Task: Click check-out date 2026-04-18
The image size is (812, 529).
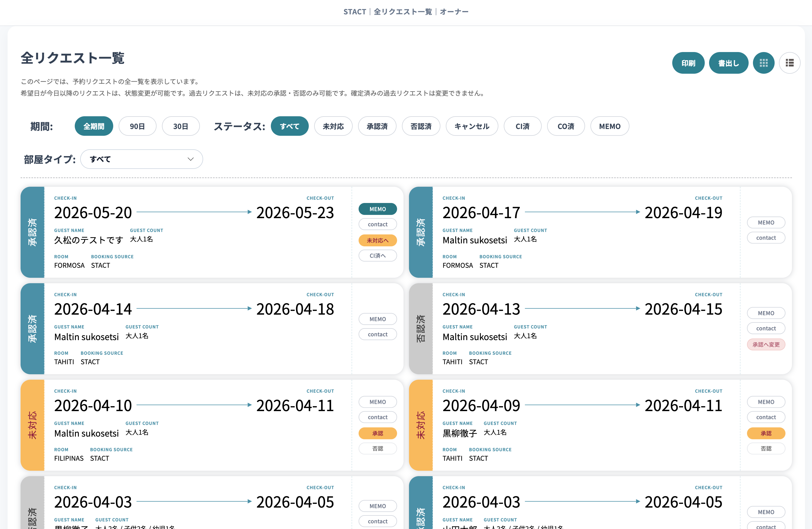Action: pos(295,309)
